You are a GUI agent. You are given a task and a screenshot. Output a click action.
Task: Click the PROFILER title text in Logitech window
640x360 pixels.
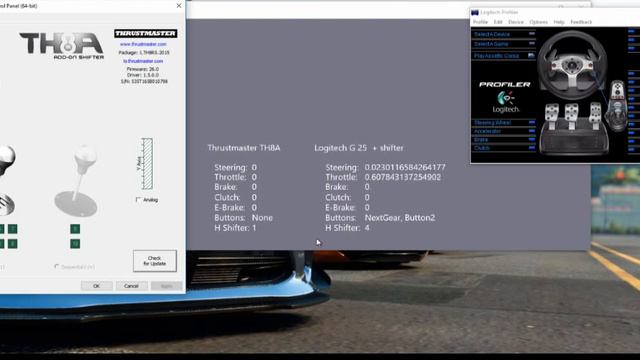(504, 84)
